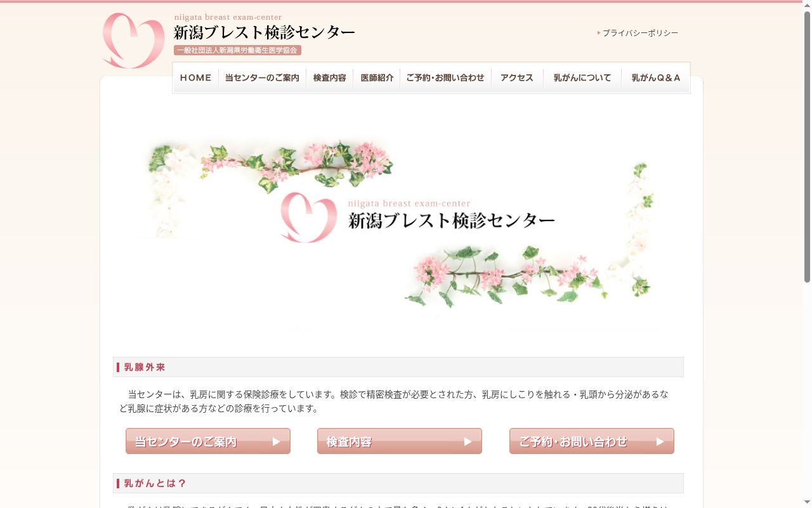Click the pink 当センターのご案内 button
Image resolution: width=812 pixels, height=508 pixels.
[208, 441]
